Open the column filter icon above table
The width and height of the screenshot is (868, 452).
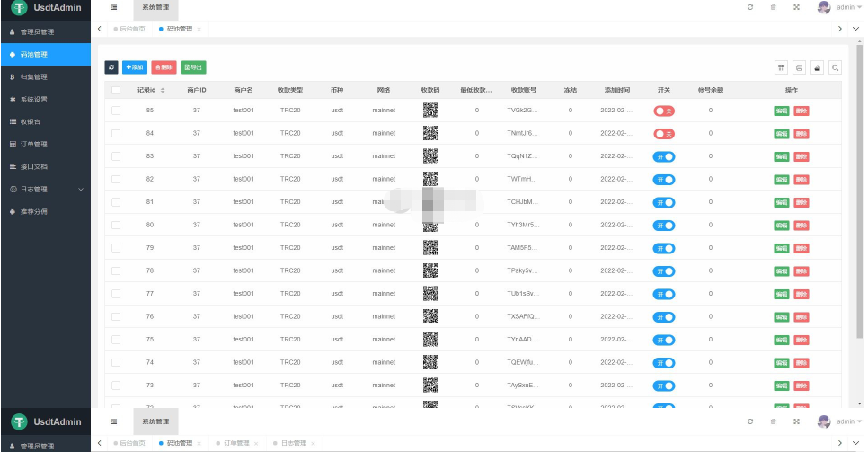(x=781, y=67)
